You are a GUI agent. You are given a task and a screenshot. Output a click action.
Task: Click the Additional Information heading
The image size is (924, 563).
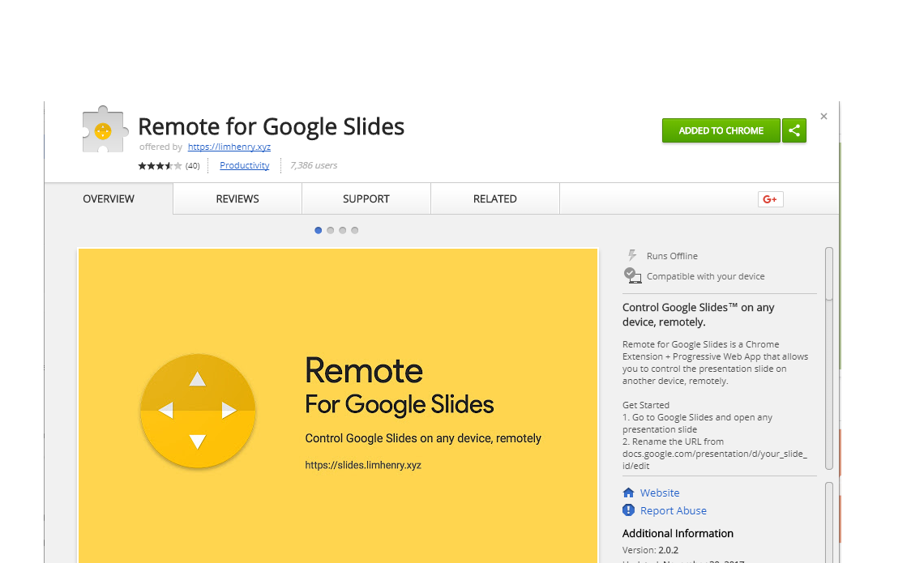[x=678, y=534]
